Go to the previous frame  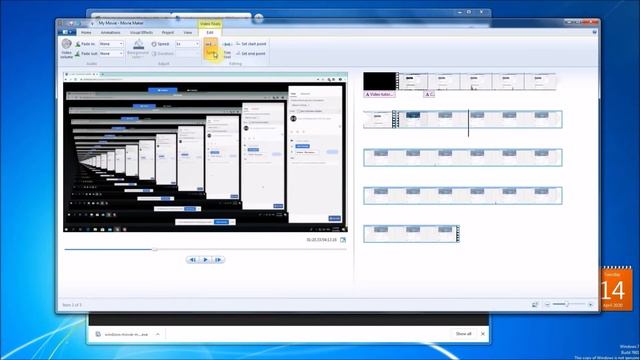click(x=193, y=260)
